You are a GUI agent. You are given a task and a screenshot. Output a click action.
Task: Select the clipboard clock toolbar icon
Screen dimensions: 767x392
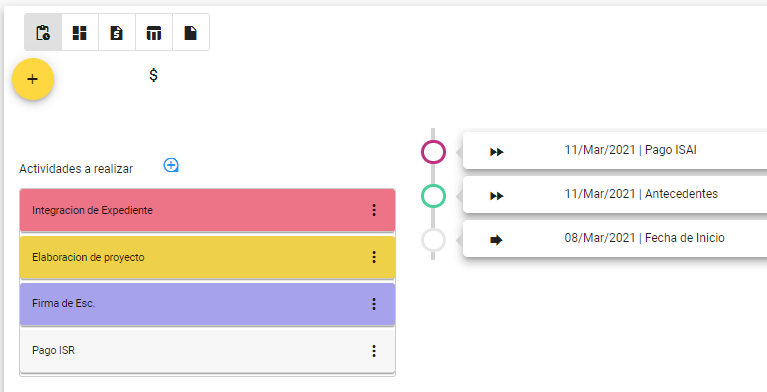(x=43, y=32)
